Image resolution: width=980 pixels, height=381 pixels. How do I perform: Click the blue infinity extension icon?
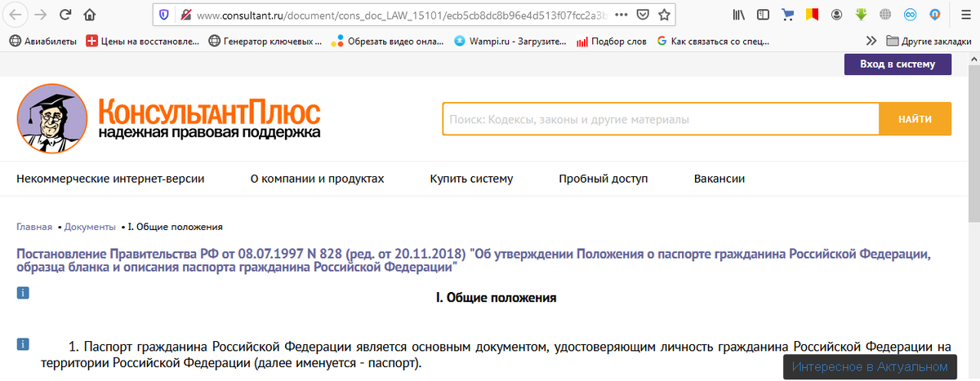909,14
